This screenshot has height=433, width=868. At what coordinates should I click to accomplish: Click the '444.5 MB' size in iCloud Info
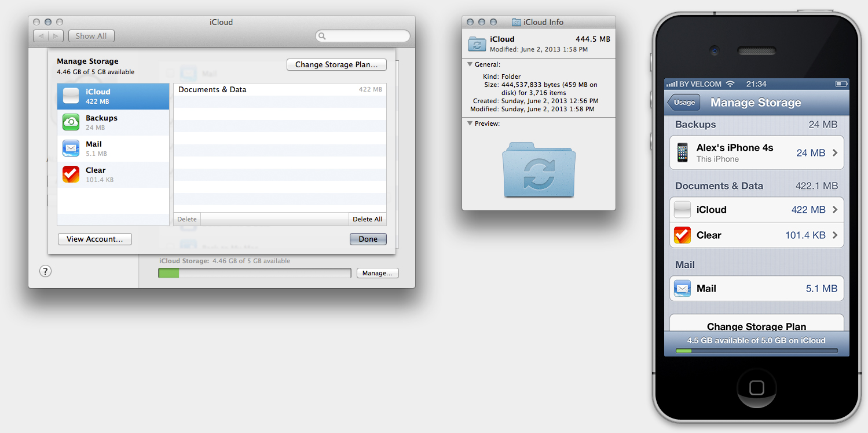coord(592,39)
